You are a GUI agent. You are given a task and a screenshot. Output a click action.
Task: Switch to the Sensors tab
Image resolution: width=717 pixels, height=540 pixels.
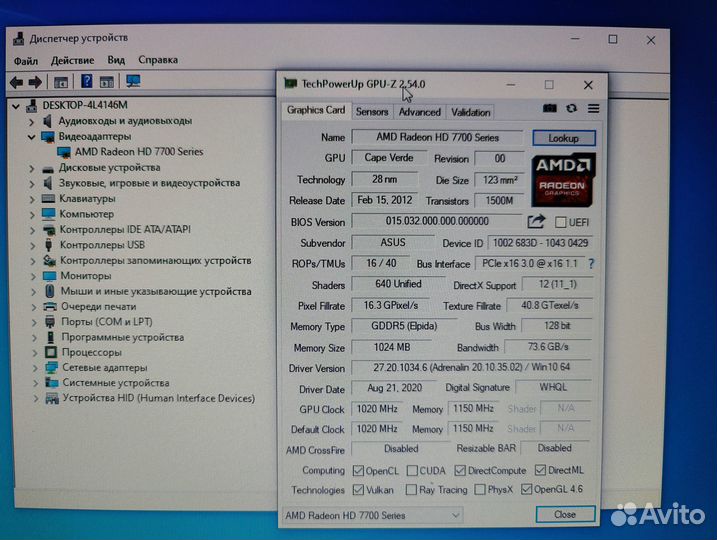[x=372, y=112]
